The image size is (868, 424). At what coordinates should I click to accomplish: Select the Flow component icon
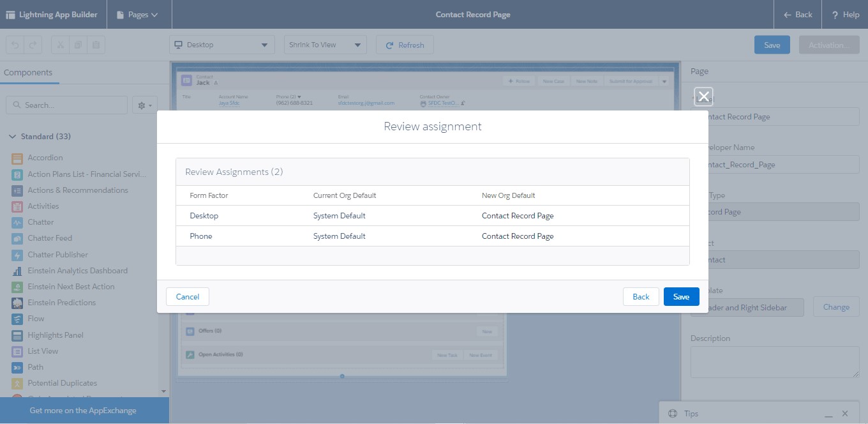(x=16, y=318)
